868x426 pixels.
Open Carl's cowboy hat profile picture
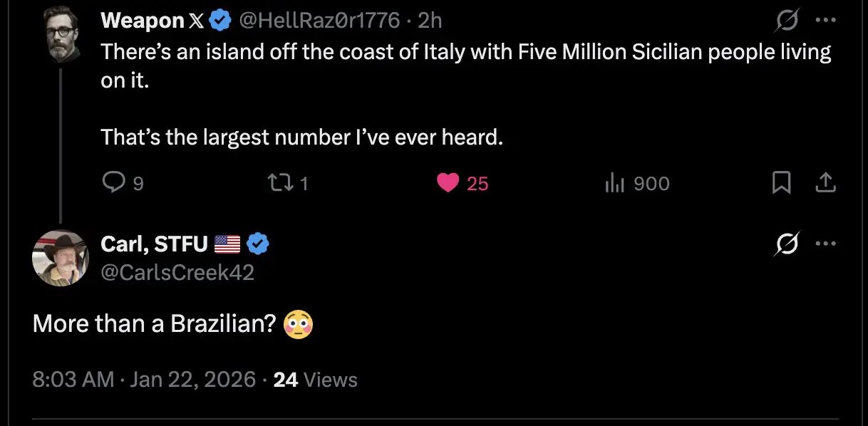[x=60, y=259]
